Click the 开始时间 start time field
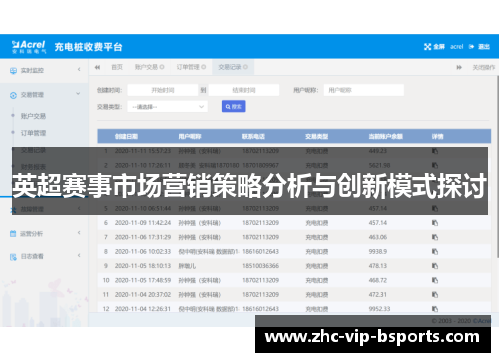The height and width of the screenshot is (362, 500). coord(163,90)
